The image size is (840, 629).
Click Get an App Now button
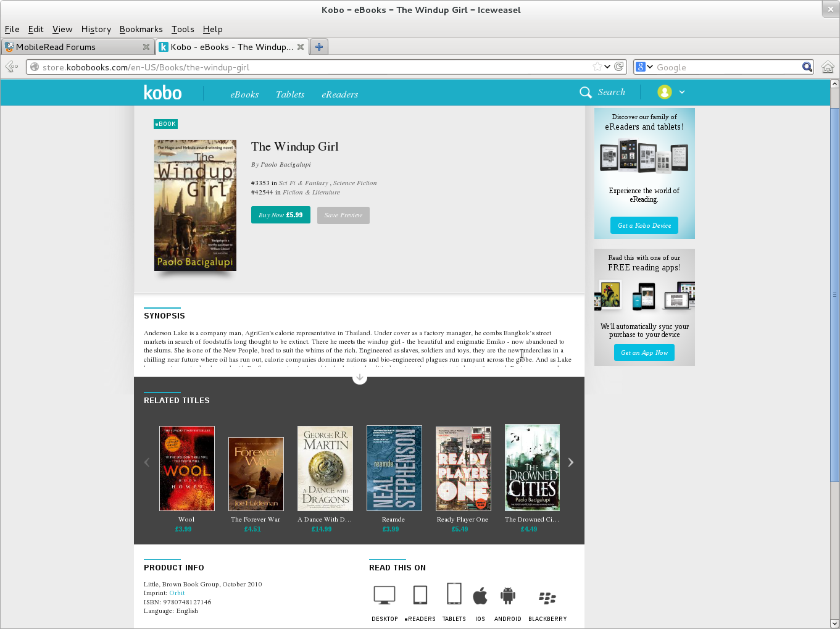644,352
